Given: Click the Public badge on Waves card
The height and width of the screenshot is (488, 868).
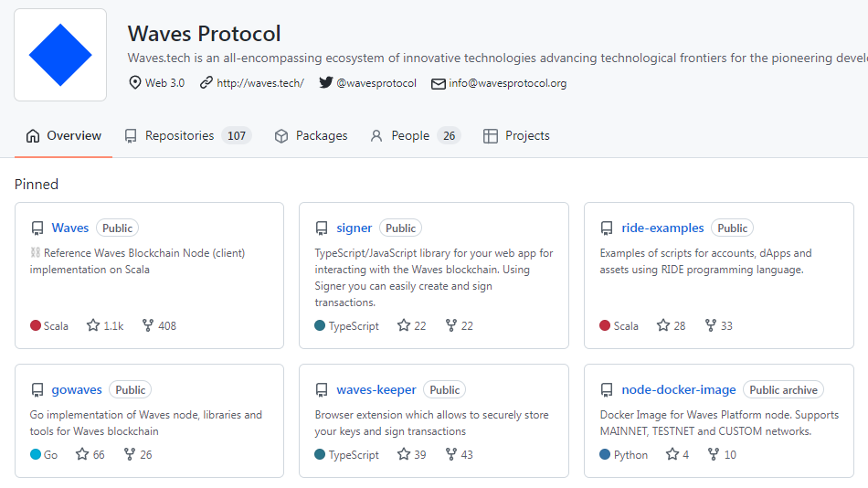Looking at the screenshot, I should (117, 228).
